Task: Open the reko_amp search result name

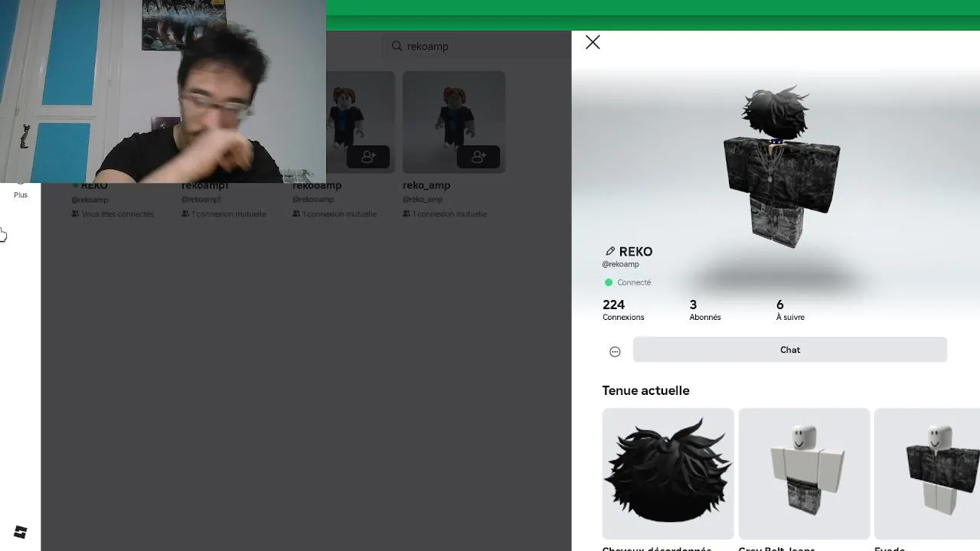Action: click(x=426, y=185)
